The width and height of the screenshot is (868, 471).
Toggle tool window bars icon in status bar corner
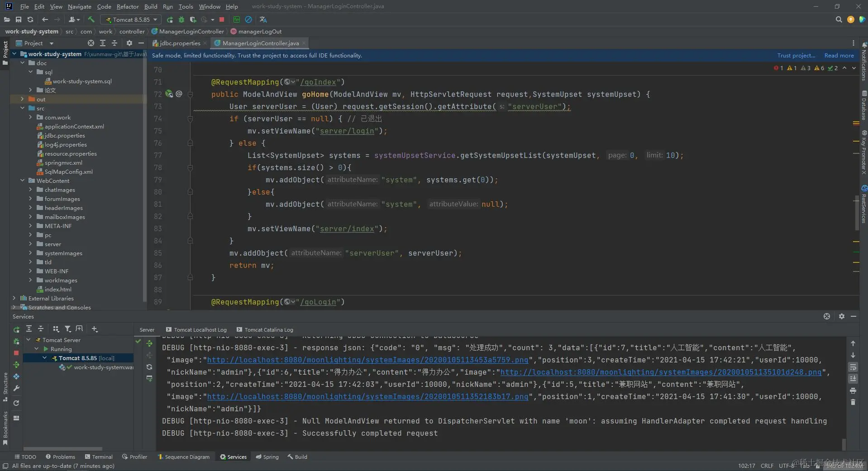coord(5,466)
